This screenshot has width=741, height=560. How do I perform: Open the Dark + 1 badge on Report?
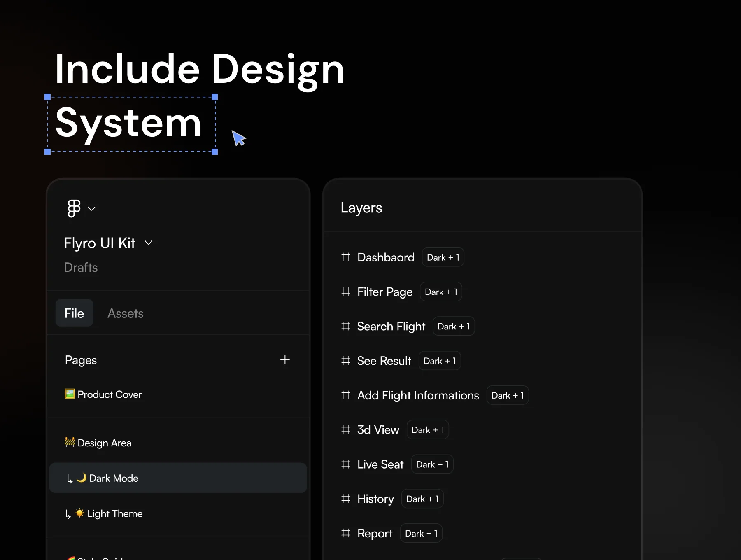pyautogui.click(x=421, y=534)
